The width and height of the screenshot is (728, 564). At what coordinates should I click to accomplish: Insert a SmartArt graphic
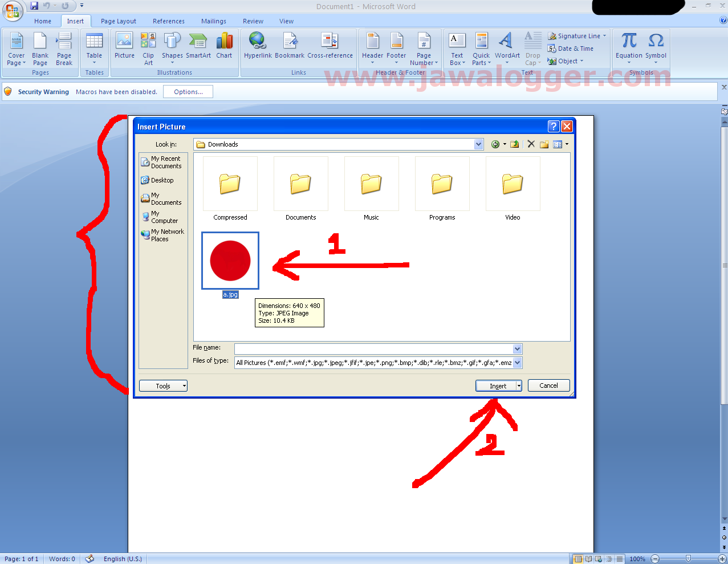click(x=198, y=45)
